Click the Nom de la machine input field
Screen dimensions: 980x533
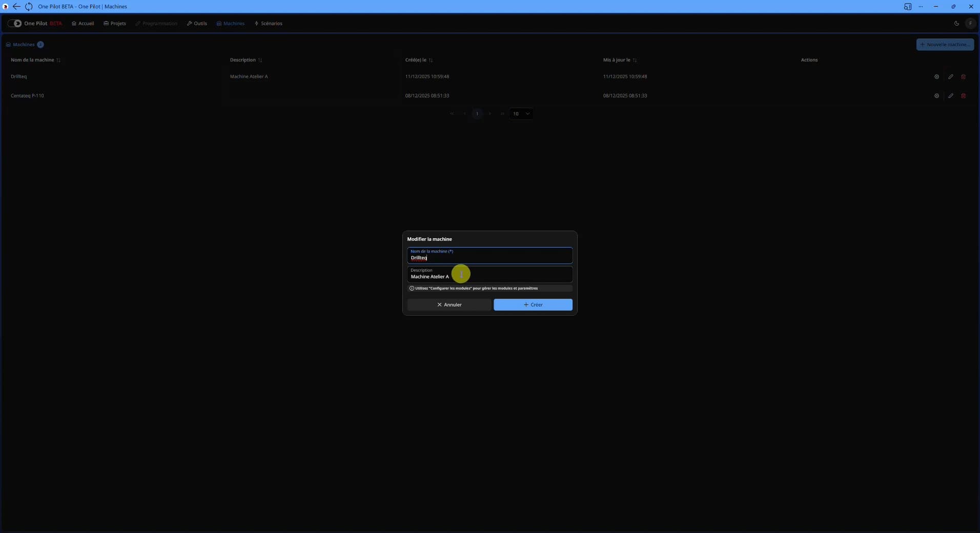point(489,255)
